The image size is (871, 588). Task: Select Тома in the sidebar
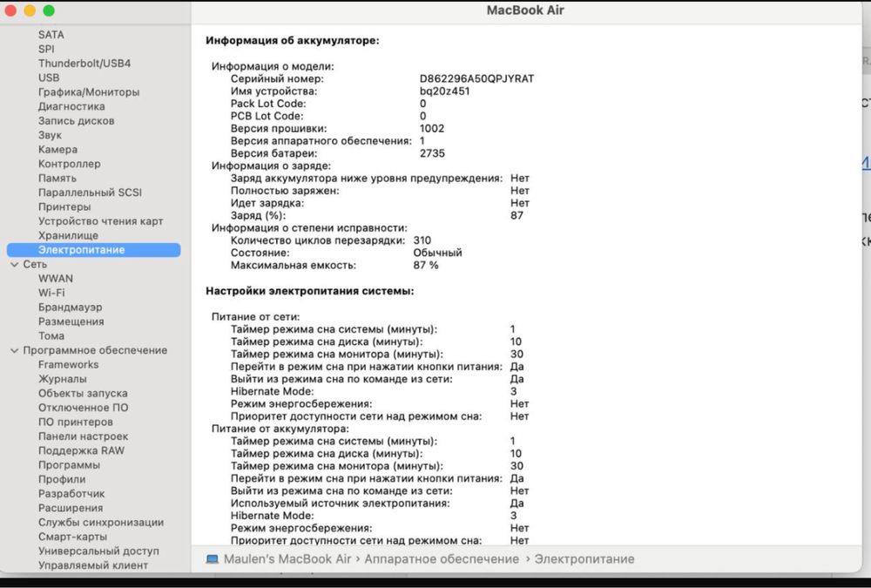[51, 336]
